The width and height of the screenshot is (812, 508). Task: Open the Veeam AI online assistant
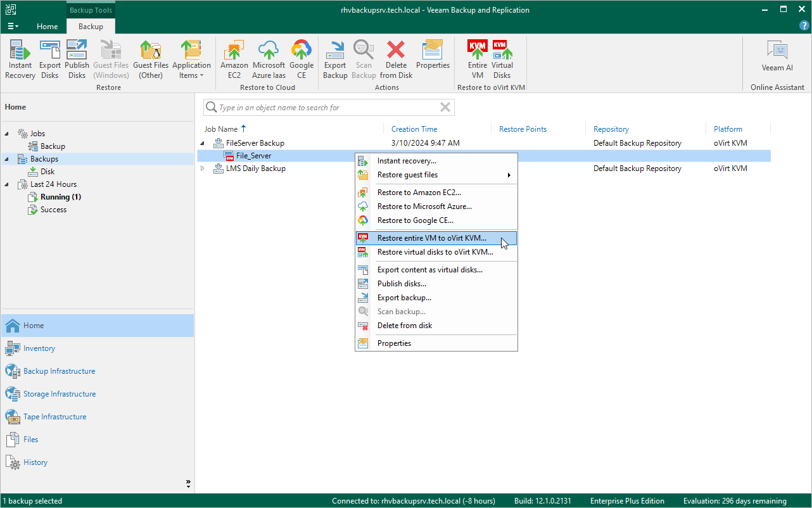pyautogui.click(x=777, y=56)
